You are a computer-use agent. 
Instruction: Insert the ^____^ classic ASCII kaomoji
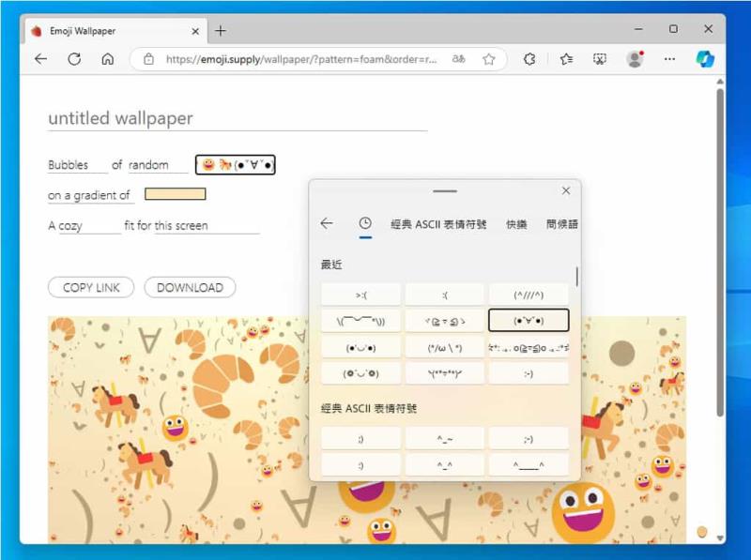[529, 464]
